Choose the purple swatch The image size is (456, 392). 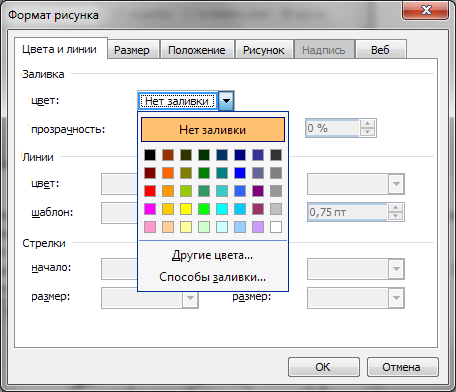pyautogui.click(x=258, y=191)
